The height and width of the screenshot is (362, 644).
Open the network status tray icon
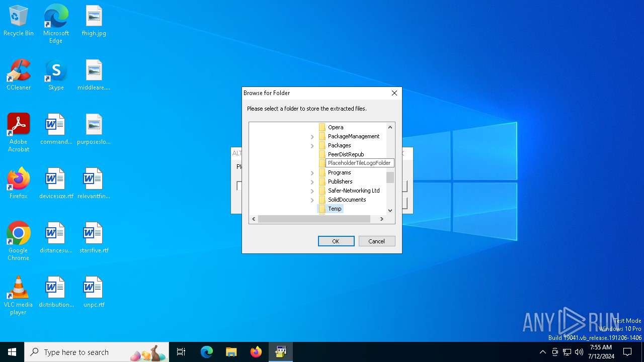pyautogui.click(x=567, y=352)
